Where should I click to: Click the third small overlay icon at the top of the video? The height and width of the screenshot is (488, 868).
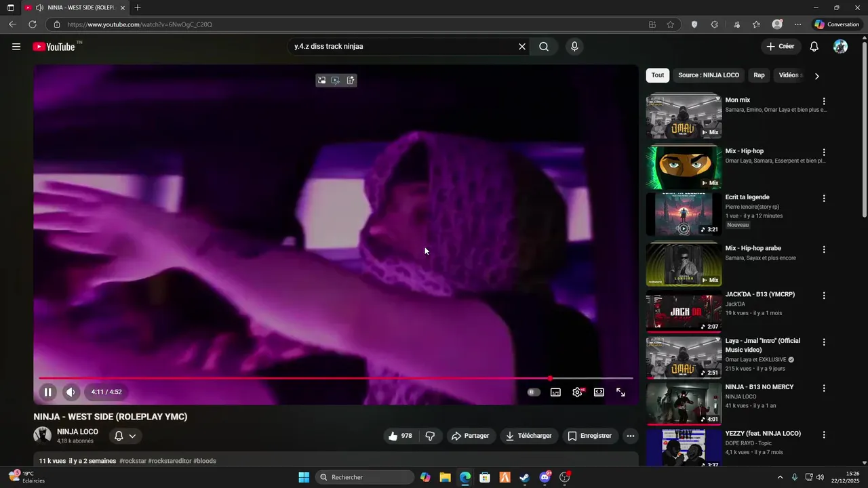tap(351, 80)
